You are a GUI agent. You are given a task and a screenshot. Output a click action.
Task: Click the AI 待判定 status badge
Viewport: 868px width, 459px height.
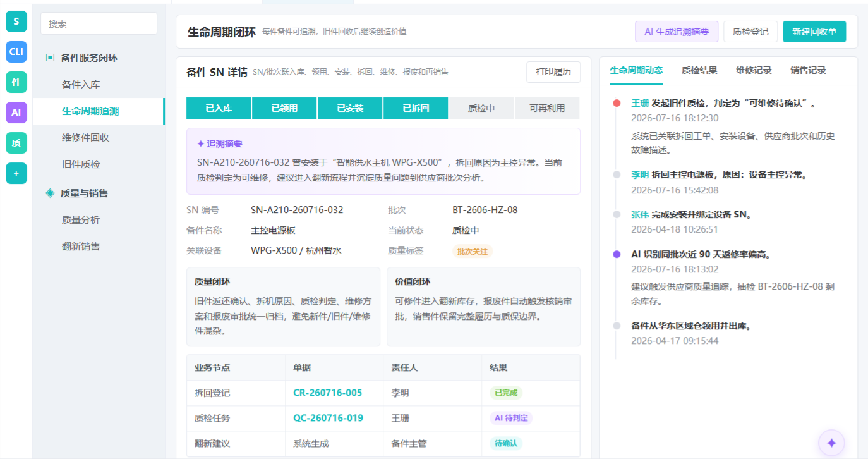[511, 418]
